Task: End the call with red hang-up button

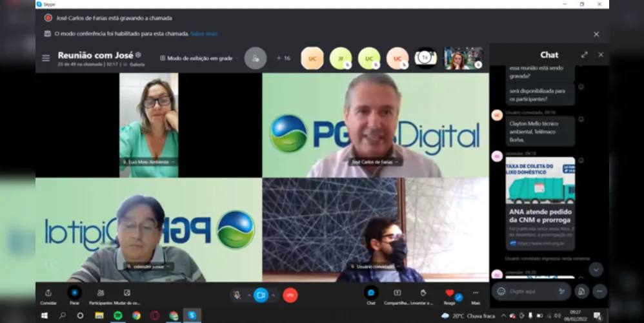Action: pyautogui.click(x=290, y=295)
